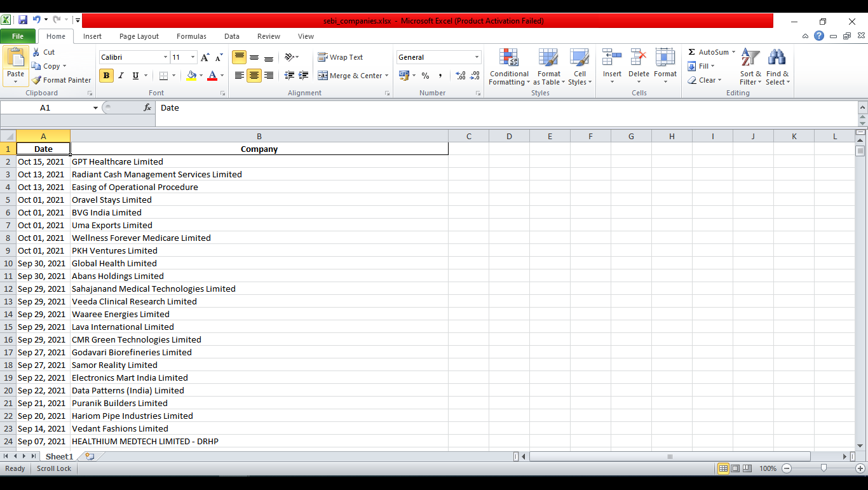Open Find & Select binoculars
Image resolution: width=868 pixels, height=490 pixels.
(777, 67)
